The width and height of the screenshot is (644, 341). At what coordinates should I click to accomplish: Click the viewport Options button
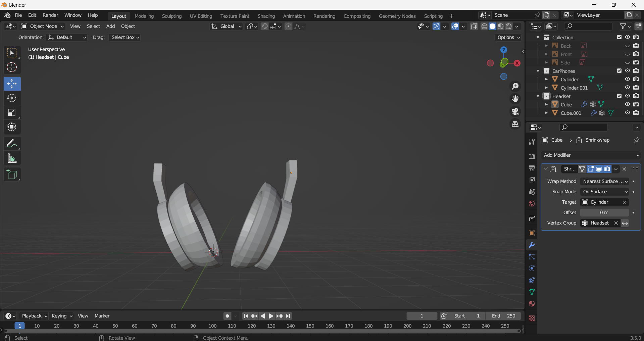click(x=508, y=37)
